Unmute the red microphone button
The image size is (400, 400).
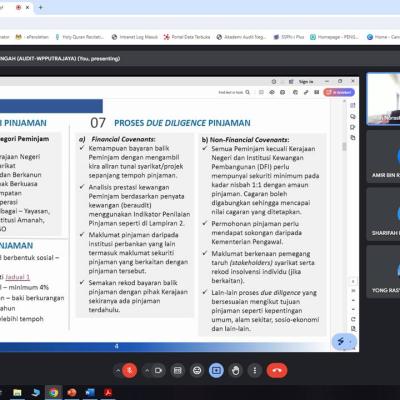pyautogui.click(x=130, y=370)
